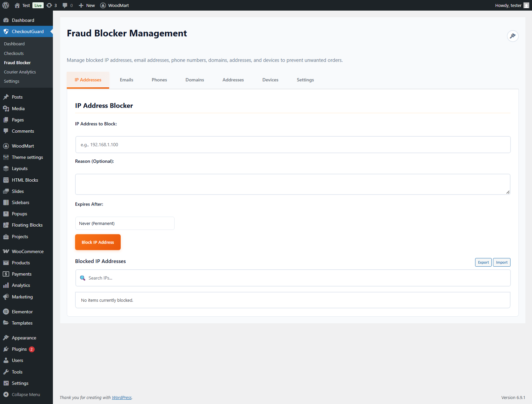Open the comments bubble icon
The height and width of the screenshot is (404, 532).
coord(65,5)
